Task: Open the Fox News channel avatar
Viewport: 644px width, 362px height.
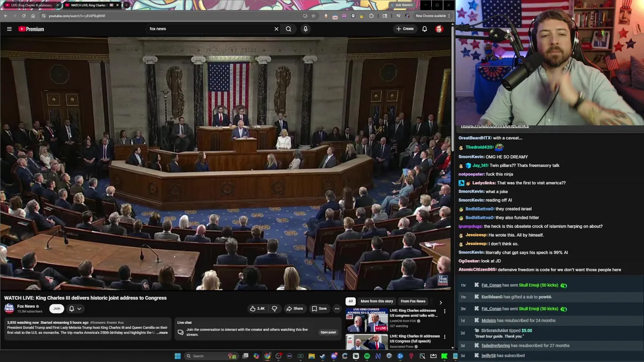Action: 9,308
